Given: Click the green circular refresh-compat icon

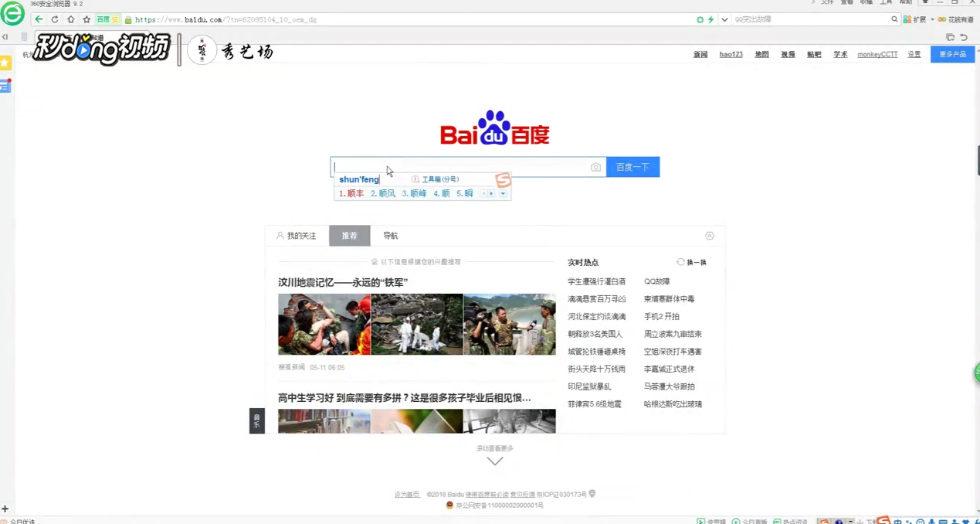Looking at the screenshot, I should pyautogui.click(x=700, y=19).
